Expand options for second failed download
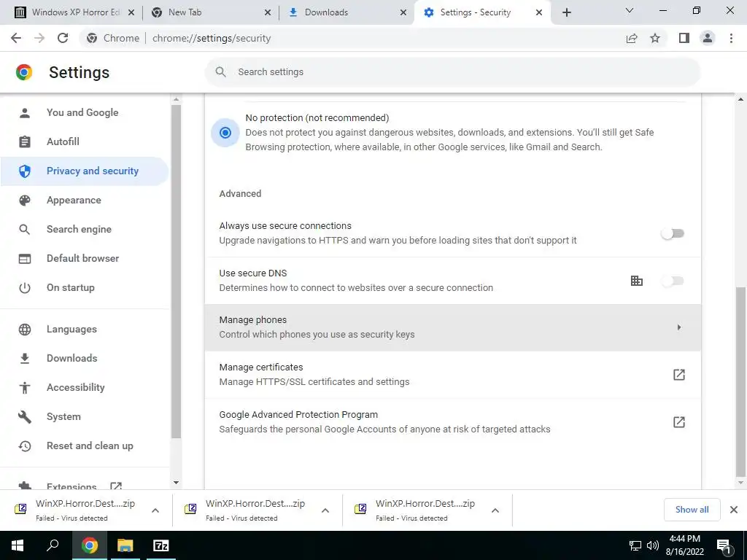The width and height of the screenshot is (747, 560). pos(325,510)
